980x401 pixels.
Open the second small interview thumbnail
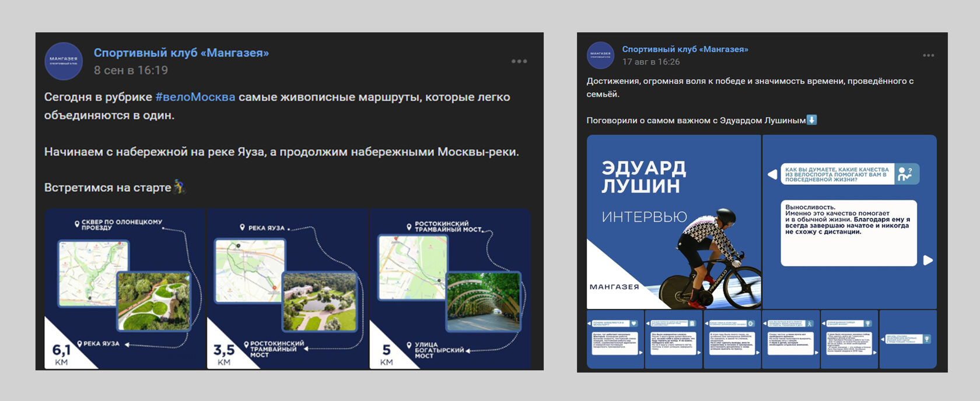[x=674, y=339]
